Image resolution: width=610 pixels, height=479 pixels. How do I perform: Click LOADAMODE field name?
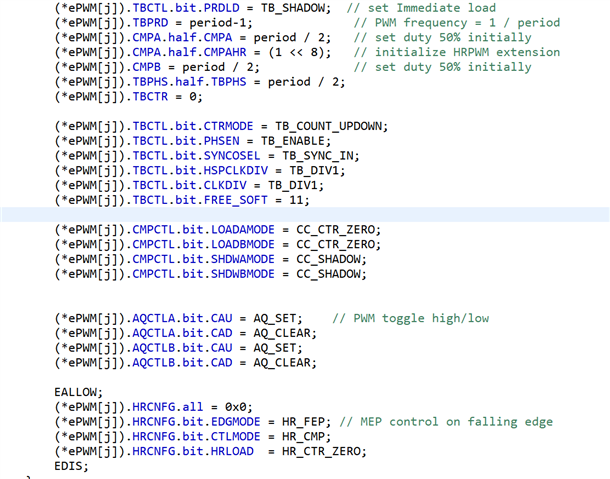pyautogui.click(x=243, y=230)
